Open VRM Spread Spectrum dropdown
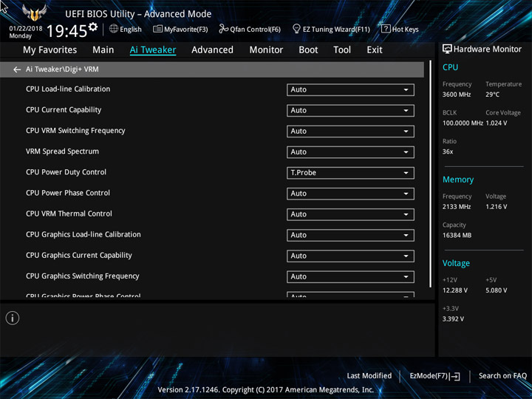This screenshot has width=532, height=399. (x=350, y=152)
